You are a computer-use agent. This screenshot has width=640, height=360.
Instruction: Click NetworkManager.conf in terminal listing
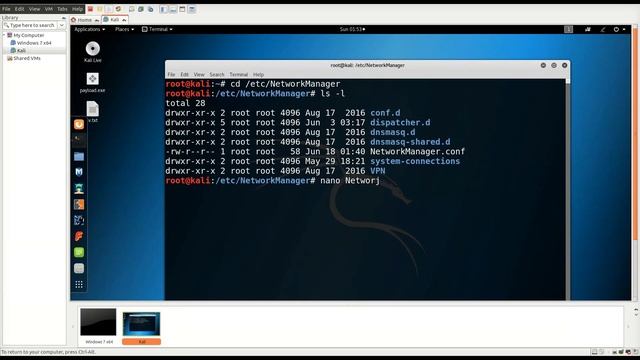(x=417, y=151)
